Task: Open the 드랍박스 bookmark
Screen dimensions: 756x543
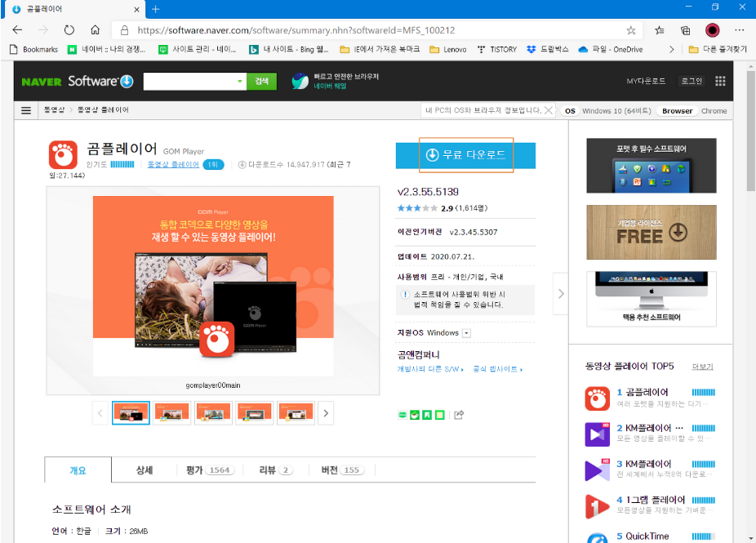Action: pos(548,49)
